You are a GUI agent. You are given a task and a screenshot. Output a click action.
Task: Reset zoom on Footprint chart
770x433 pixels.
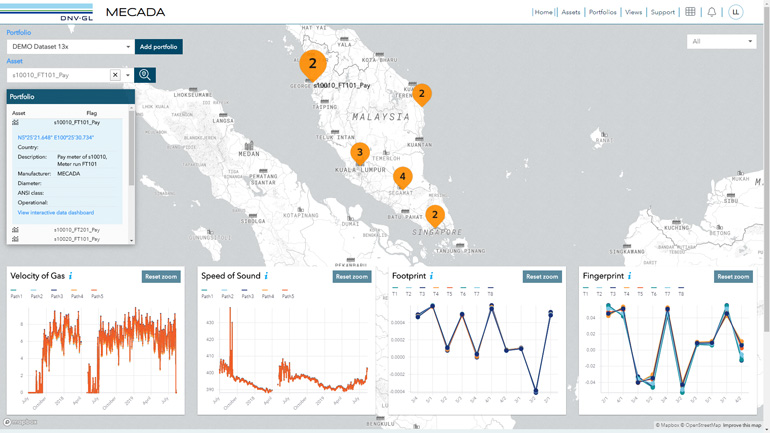click(x=542, y=276)
